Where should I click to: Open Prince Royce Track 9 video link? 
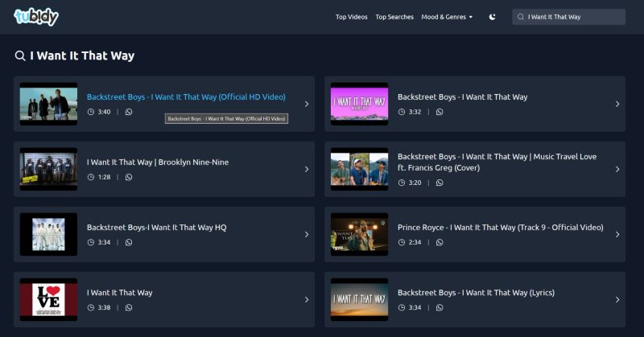[x=500, y=228]
